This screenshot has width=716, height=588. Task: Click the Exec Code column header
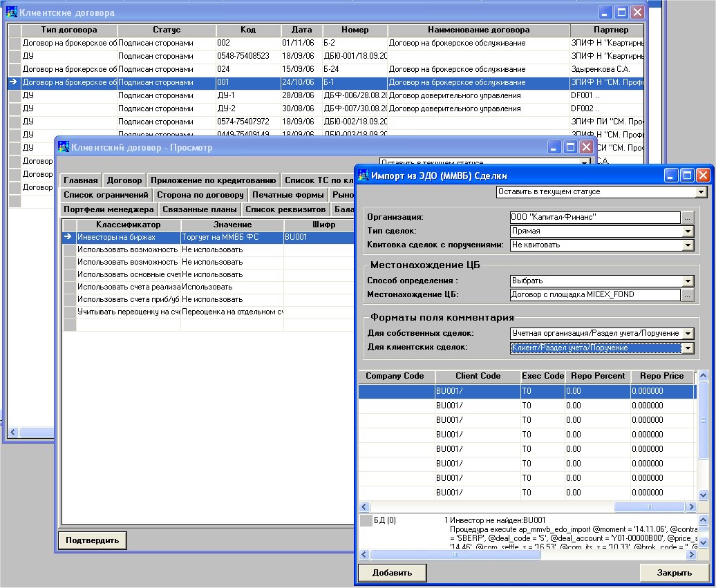coord(543,376)
